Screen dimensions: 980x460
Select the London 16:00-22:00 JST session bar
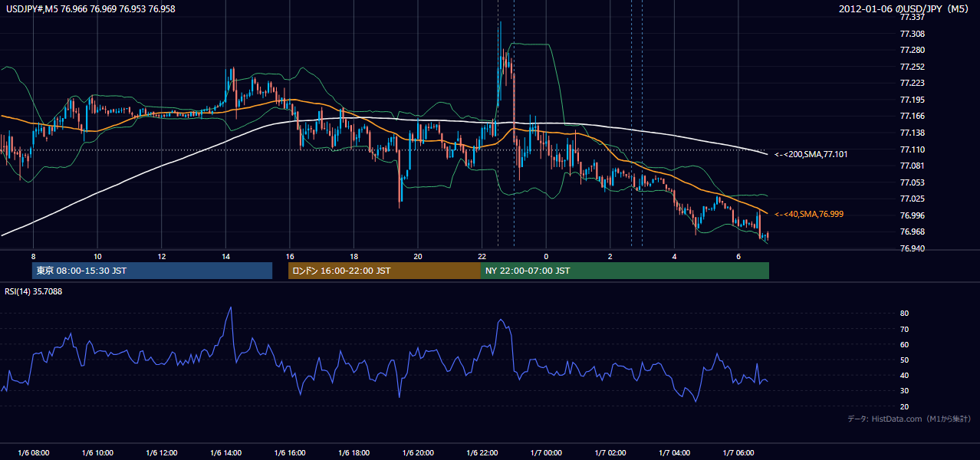[384, 271]
